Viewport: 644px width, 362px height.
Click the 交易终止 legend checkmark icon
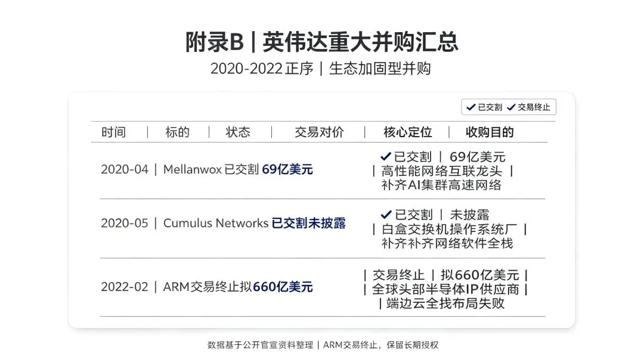click(511, 107)
